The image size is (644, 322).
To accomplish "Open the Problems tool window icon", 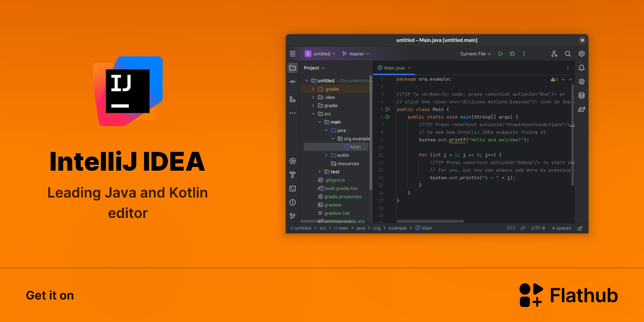I will tap(292, 202).
